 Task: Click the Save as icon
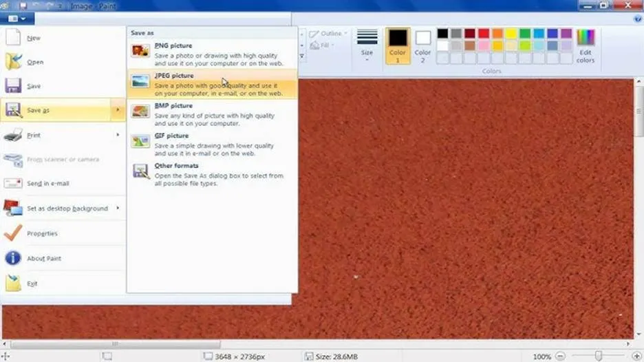[13, 110]
